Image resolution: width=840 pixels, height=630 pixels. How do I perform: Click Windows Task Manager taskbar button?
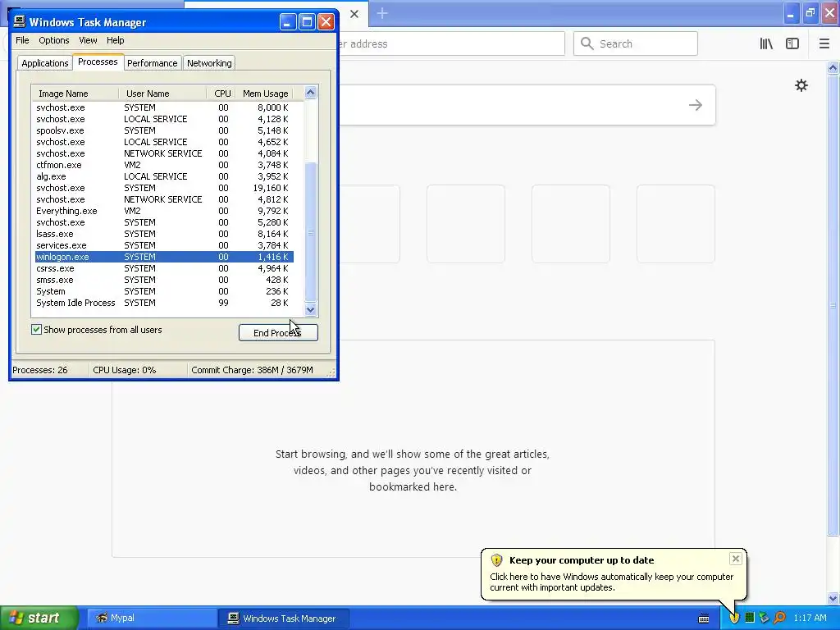[x=283, y=619]
